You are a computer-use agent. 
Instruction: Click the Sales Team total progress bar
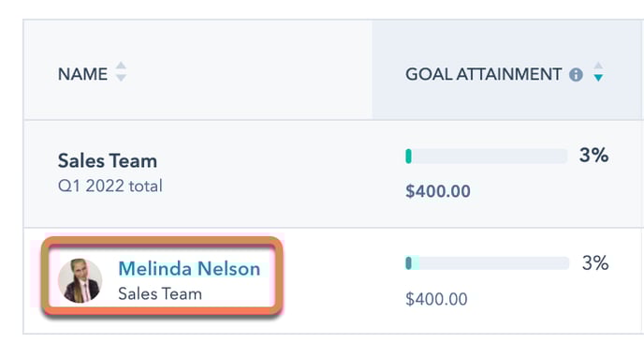[x=487, y=157]
